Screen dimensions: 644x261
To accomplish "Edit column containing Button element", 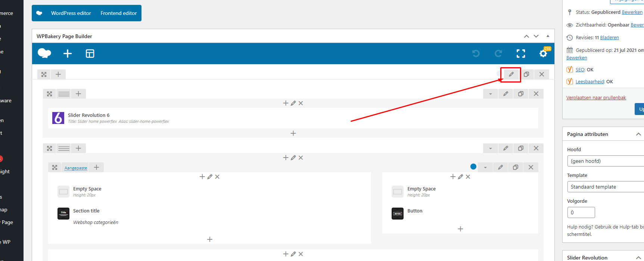I will tap(460, 177).
